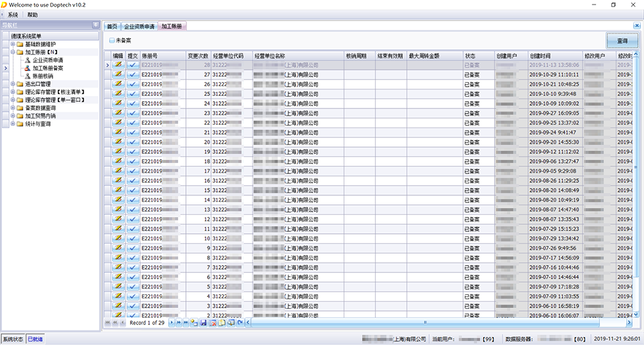The height and width of the screenshot is (345, 644).
Task: Pin the 导航栏 panel with the pin icon
Action: (x=96, y=26)
